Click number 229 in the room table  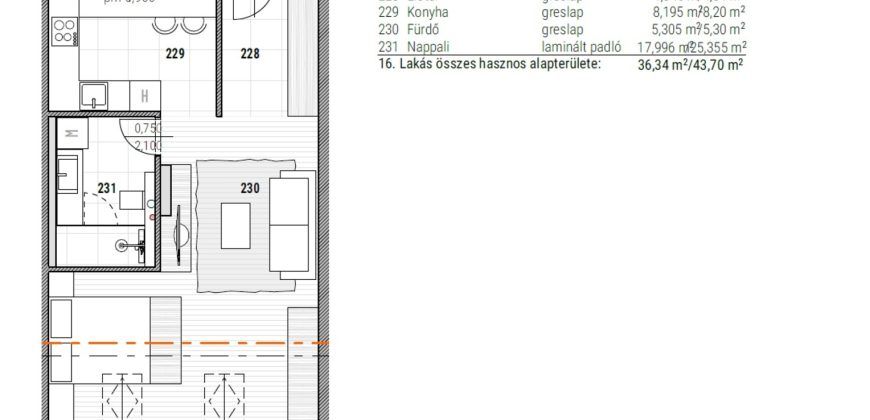[x=388, y=12]
